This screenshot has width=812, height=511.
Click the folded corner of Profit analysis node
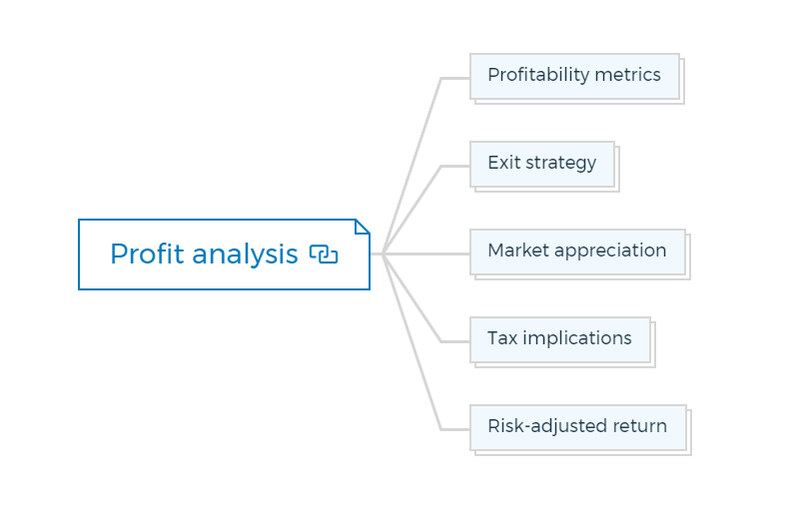coord(363,227)
